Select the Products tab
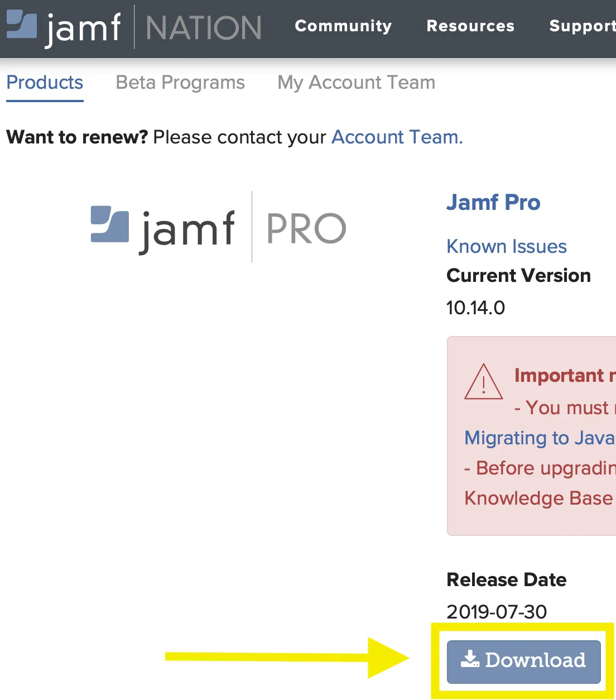 pos(45,83)
